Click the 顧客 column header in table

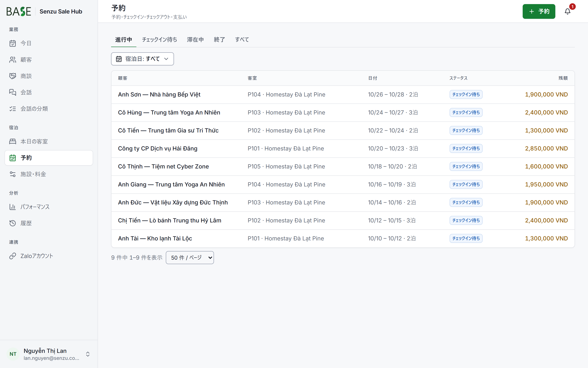[122, 78]
